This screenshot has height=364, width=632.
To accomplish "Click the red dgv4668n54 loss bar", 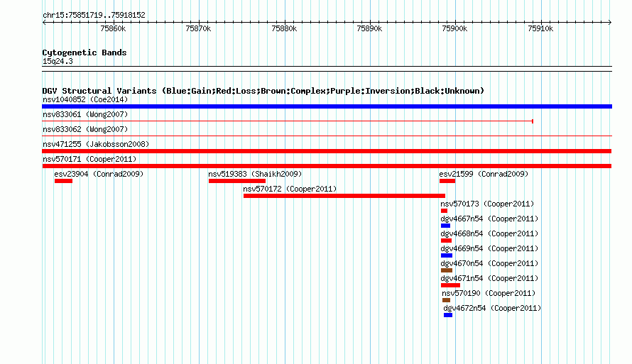I will point(446,241).
